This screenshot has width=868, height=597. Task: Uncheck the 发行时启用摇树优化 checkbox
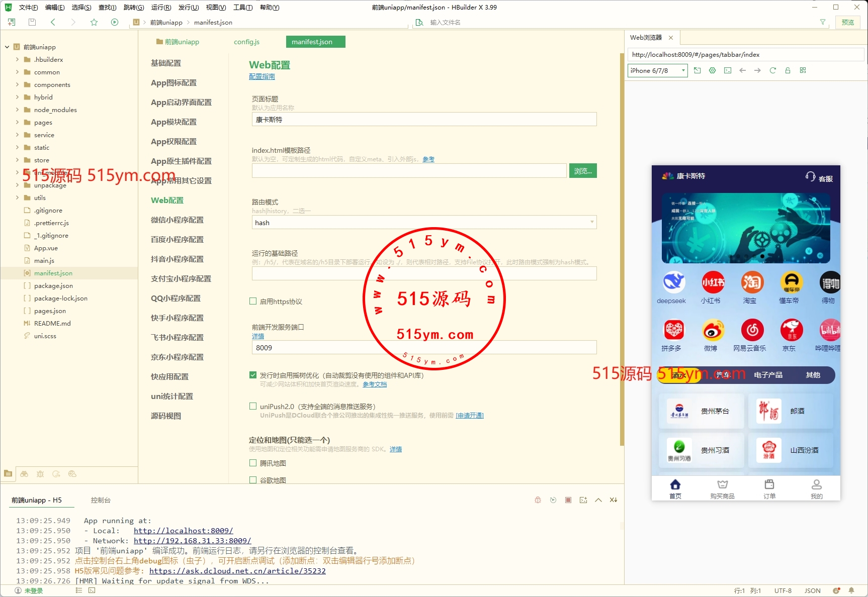(x=253, y=375)
